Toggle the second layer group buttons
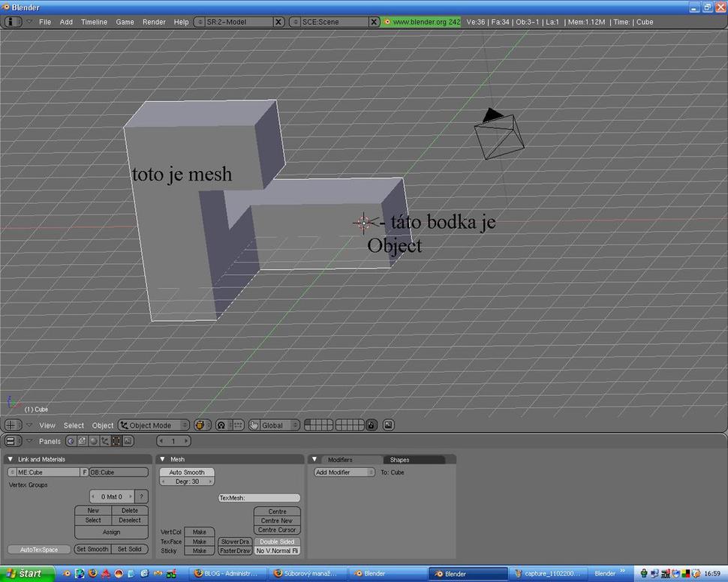The height and width of the screenshot is (582, 728). coord(350,425)
